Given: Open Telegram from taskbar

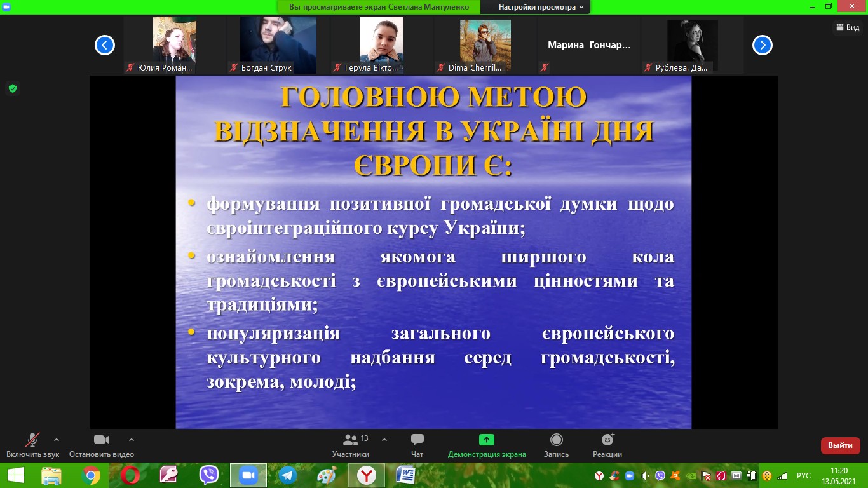Looking at the screenshot, I should pyautogui.click(x=288, y=475).
